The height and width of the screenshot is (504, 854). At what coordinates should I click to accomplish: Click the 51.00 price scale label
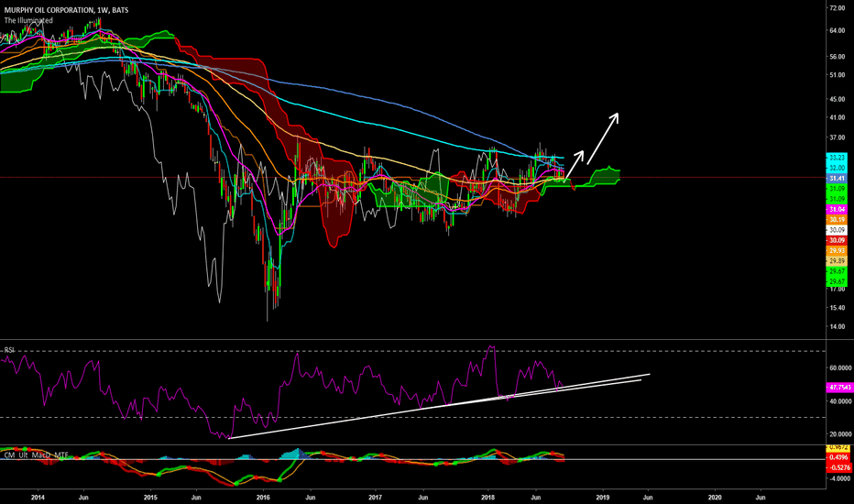837,75
